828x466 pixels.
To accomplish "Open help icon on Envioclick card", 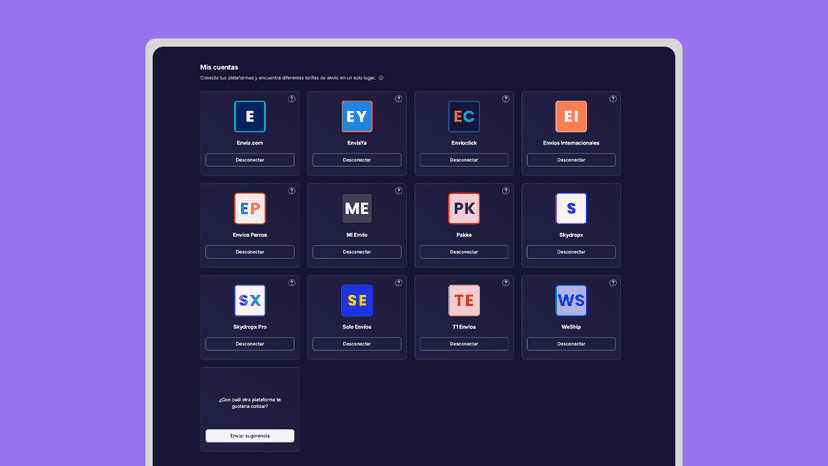I will click(506, 99).
